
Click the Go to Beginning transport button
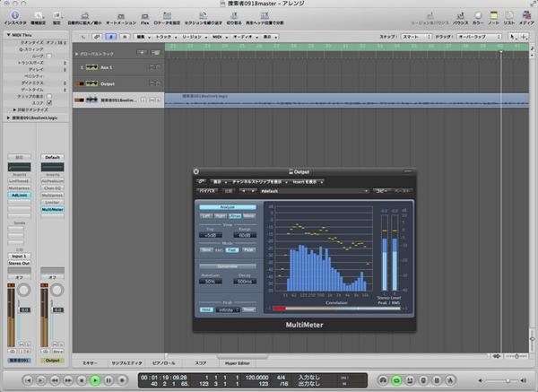coord(28,380)
